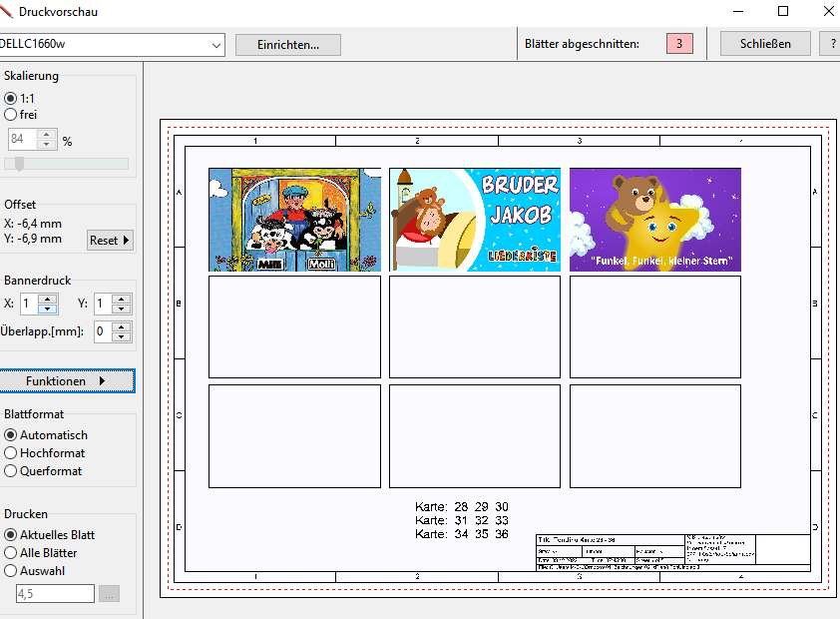Select Hochformat orientation

coord(10,453)
